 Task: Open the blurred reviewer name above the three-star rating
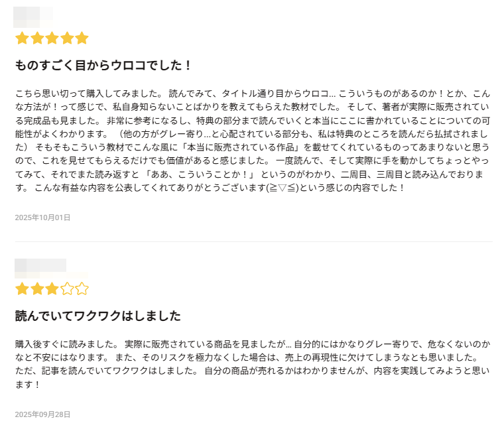click(40, 266)
